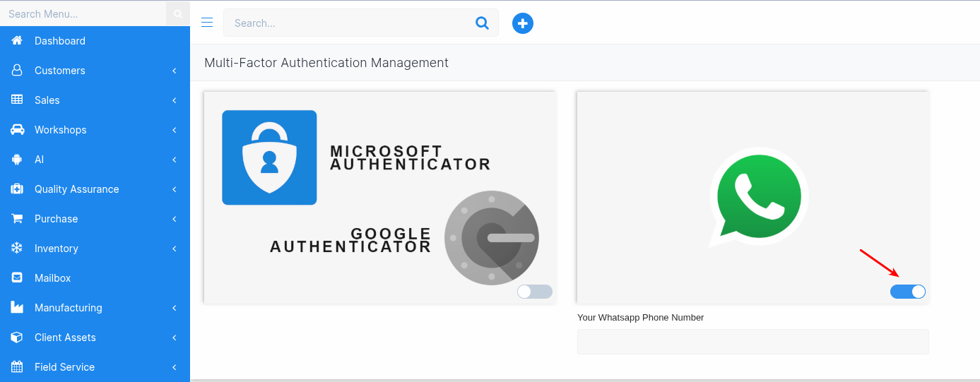
Task: Disable the WhatsApp authentication toggle
Action: (908, 292)
